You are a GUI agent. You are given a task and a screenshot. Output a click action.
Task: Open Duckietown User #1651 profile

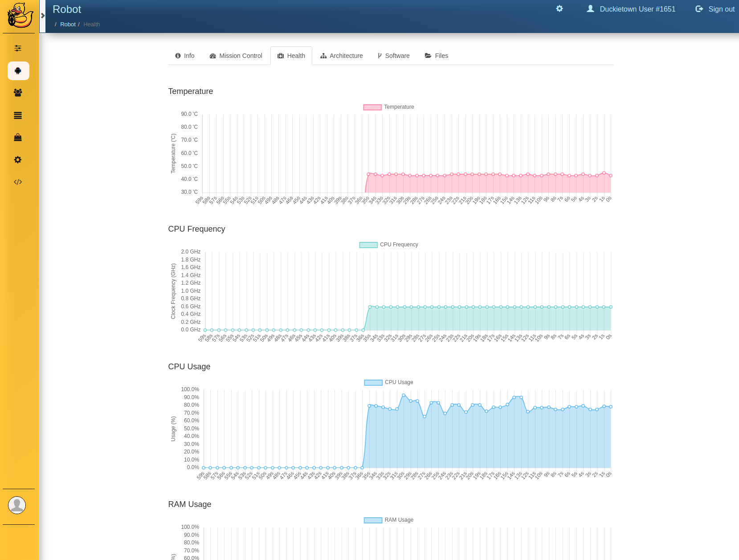pos(631,9)
